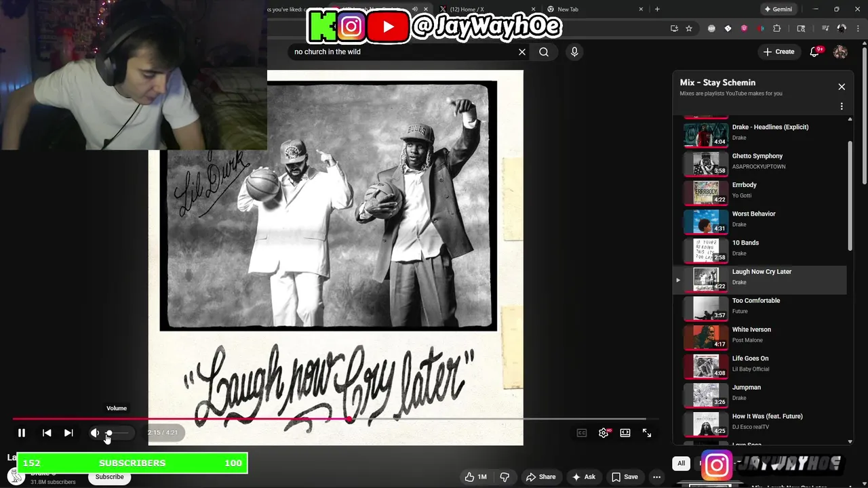Pause the video with the pause button
The height and width of the screenshot is (488, 868).
coord(22,432)
